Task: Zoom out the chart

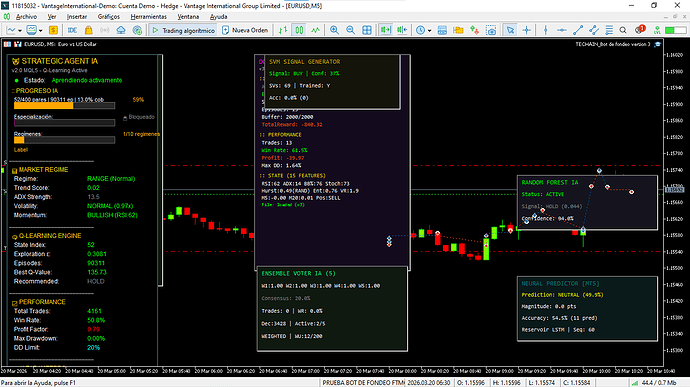Action: pos(350,30)
